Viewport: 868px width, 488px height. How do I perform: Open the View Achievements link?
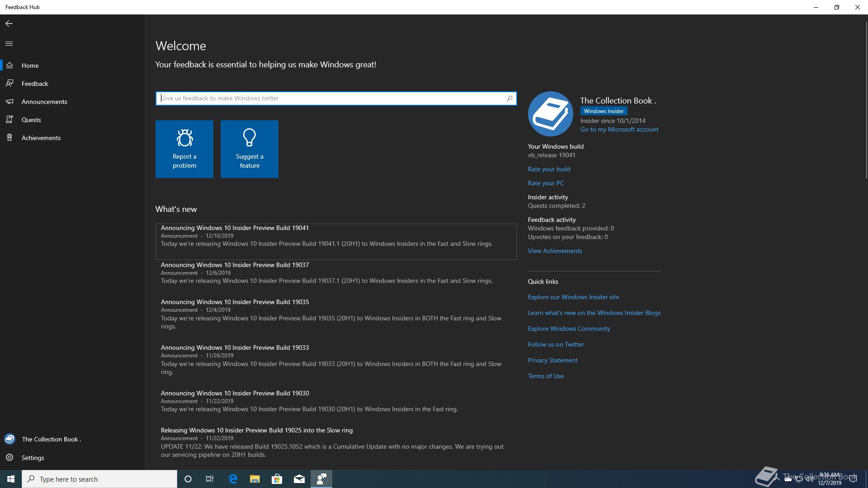tap(555, 251)
